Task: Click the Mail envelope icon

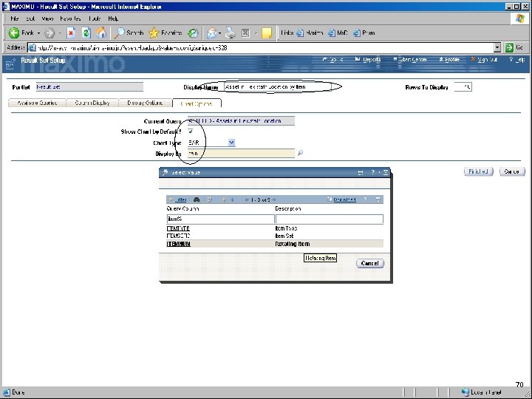Action: [x=211, y=33]
